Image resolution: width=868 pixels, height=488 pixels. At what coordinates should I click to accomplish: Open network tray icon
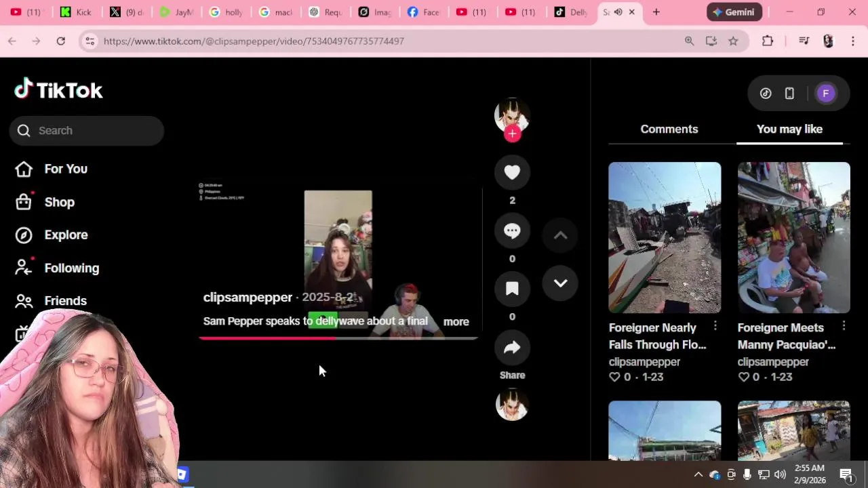(764, 474)
